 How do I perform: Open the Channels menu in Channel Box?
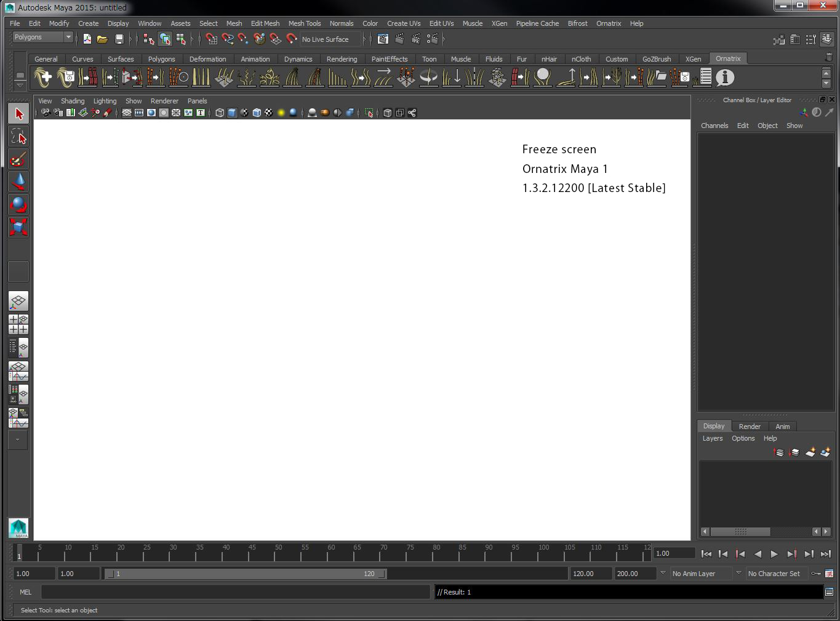[714, 126]
